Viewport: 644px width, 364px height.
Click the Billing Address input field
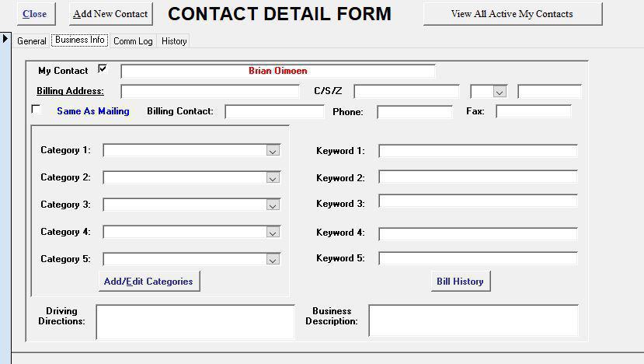pos(210,92)
